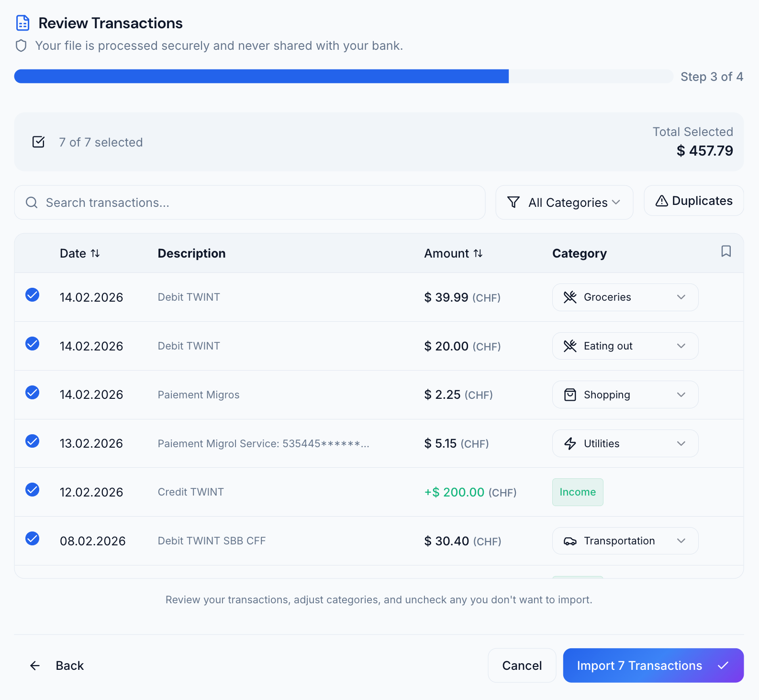This screenshot has height=700, width=759.
Task: Open the Utilities category dropdown
Action: coord(625,443)
